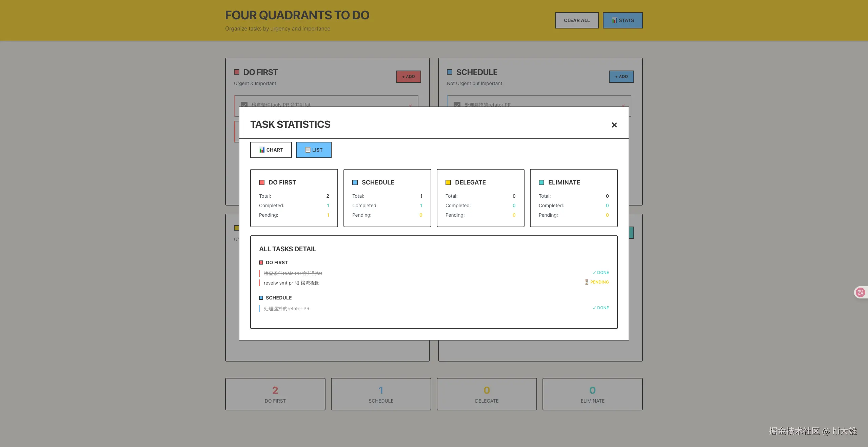This screenshot has width=868, height=447.
Task: Switch to the Chart tab
Action: coord(271,150)
